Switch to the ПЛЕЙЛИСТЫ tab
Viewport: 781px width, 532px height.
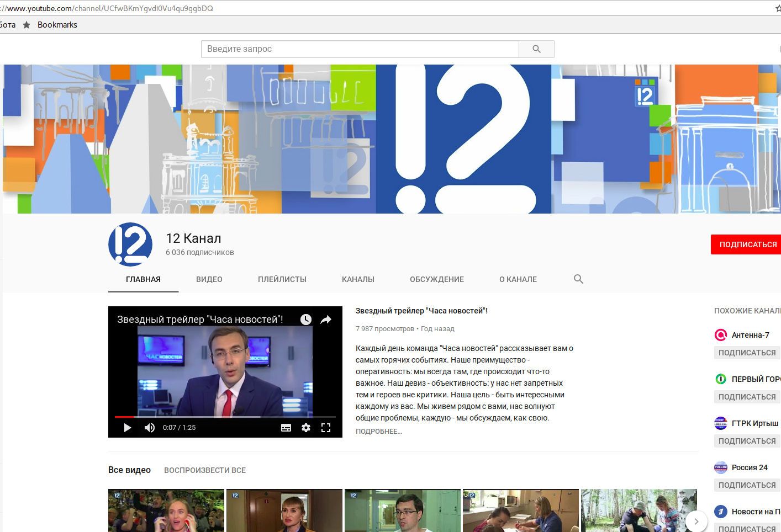coord(282,279)
